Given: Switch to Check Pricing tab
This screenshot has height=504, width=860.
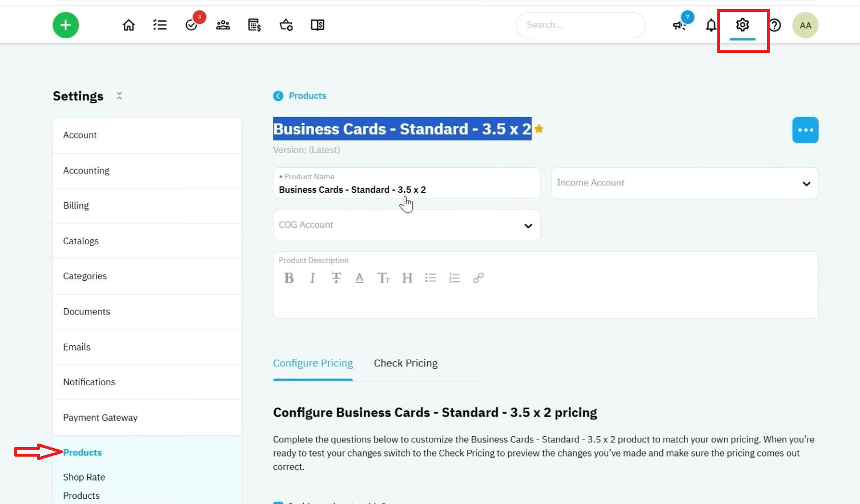Looking at the screenshot, I should tap(405, 364).
